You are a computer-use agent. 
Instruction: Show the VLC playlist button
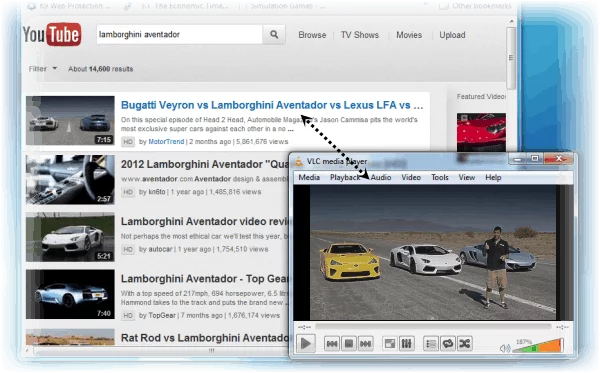click(431, 344)
